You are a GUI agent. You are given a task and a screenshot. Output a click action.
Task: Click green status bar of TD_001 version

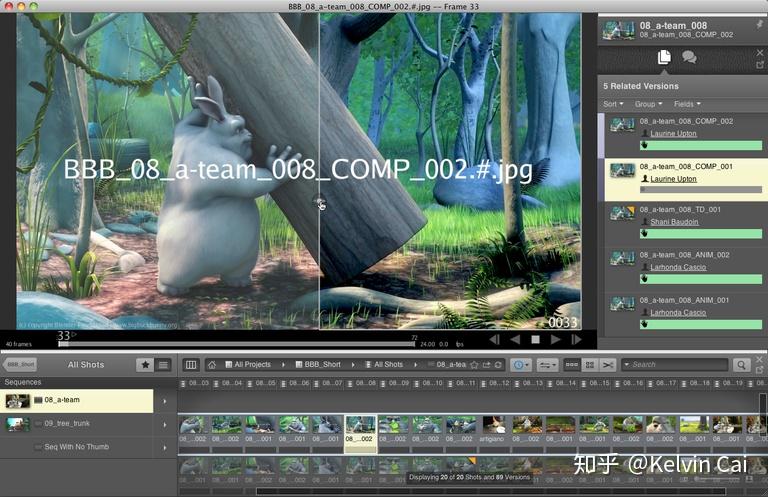pos(701,234)
